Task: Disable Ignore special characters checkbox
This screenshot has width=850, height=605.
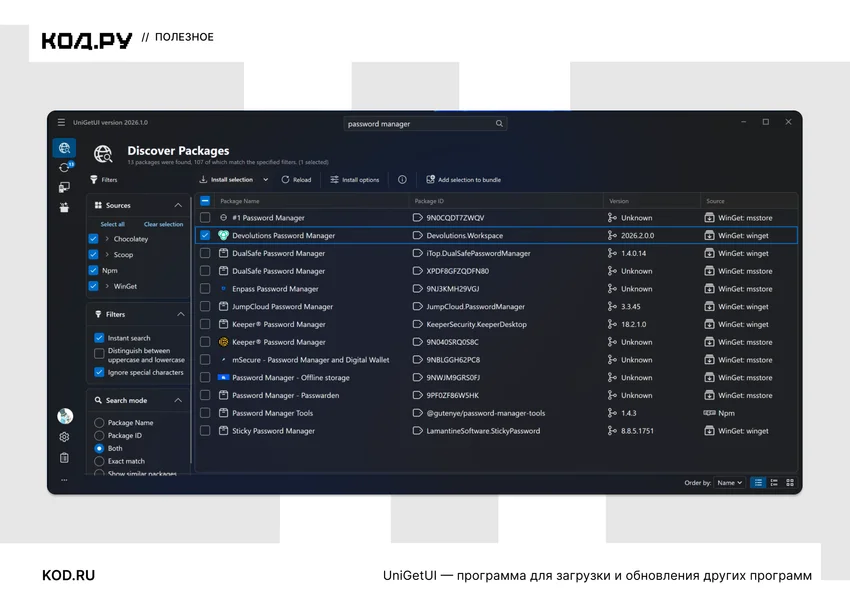Action: (99, 372)
